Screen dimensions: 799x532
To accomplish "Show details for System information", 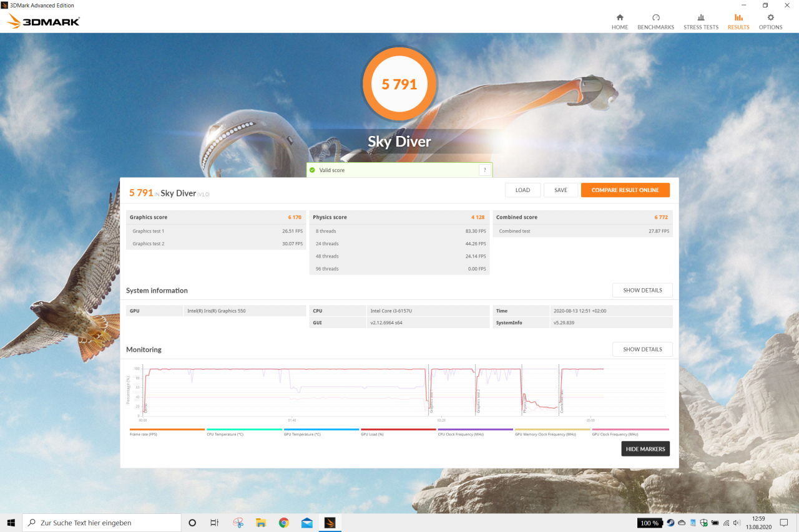I will click(642, 290).
